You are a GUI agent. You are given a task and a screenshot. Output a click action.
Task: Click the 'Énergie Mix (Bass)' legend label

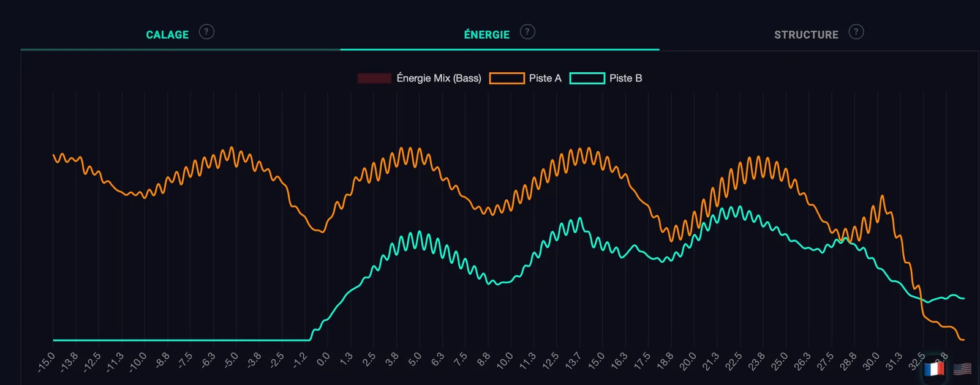tap(439, 78)
